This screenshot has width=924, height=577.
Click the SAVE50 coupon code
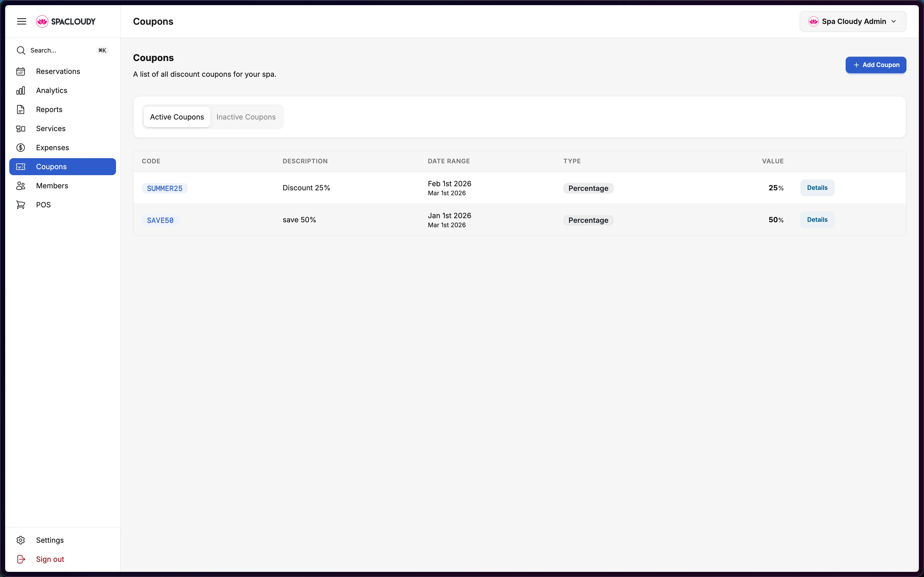[160, 220]
